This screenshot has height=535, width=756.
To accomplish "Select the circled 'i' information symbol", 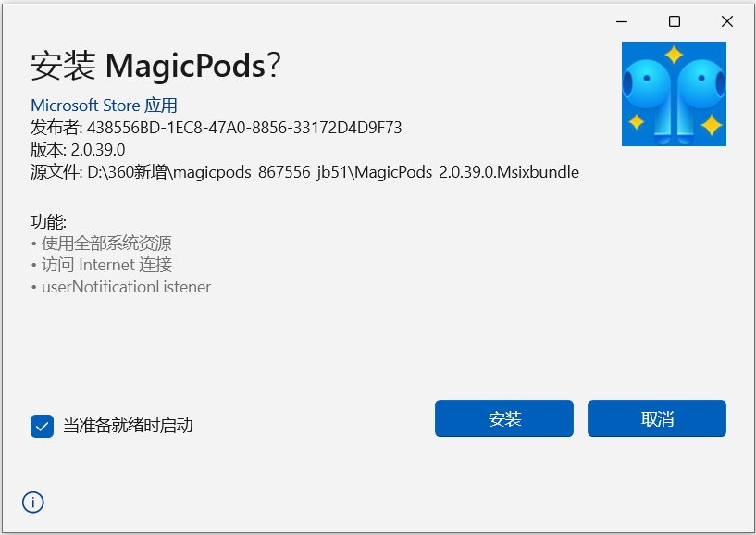I will coord(32,503).
